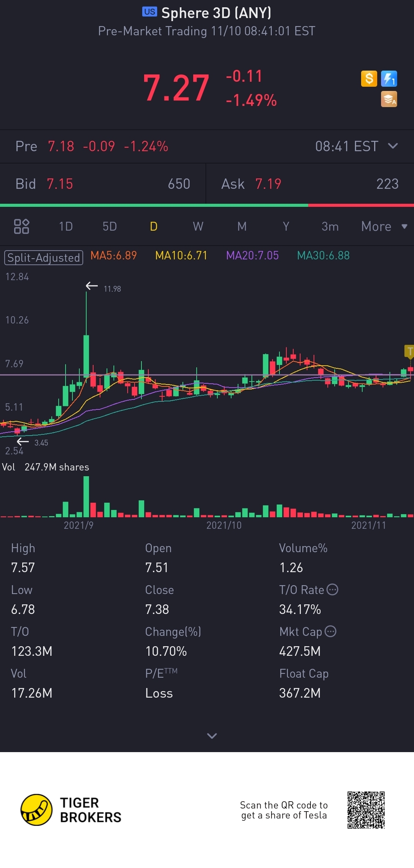The height and width of the screenshot is (868, 414).
Task: Open T/O Rate info bubble
Action: pos(332,589)
